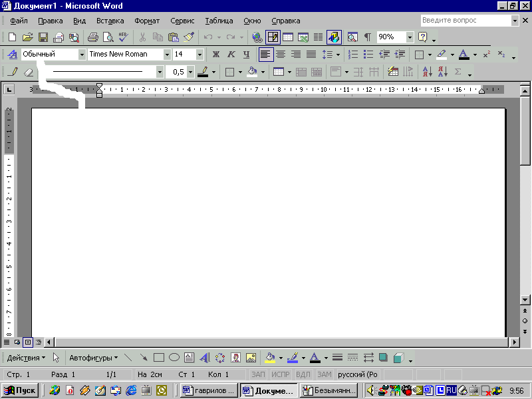The height and width of the screenshot is (399, 532).
Task: Open the Times New Roman font dropdown
Action: coord(167,55)
